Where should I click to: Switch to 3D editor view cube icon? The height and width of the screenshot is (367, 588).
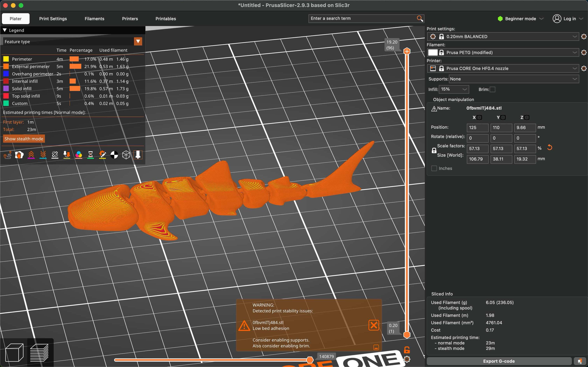click(x=14, y=352)
